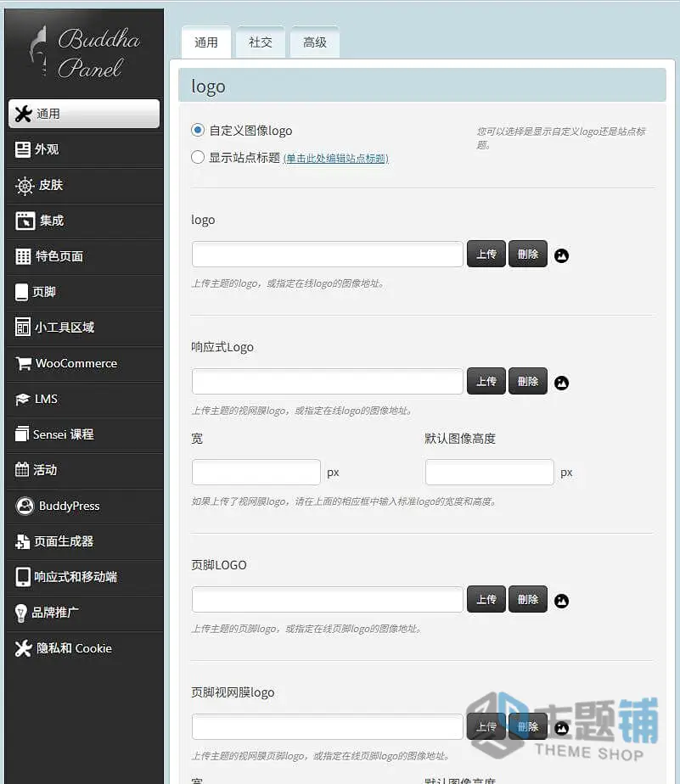Click 删除 button for 响应式Logo
680x784 pixels.
528,382
